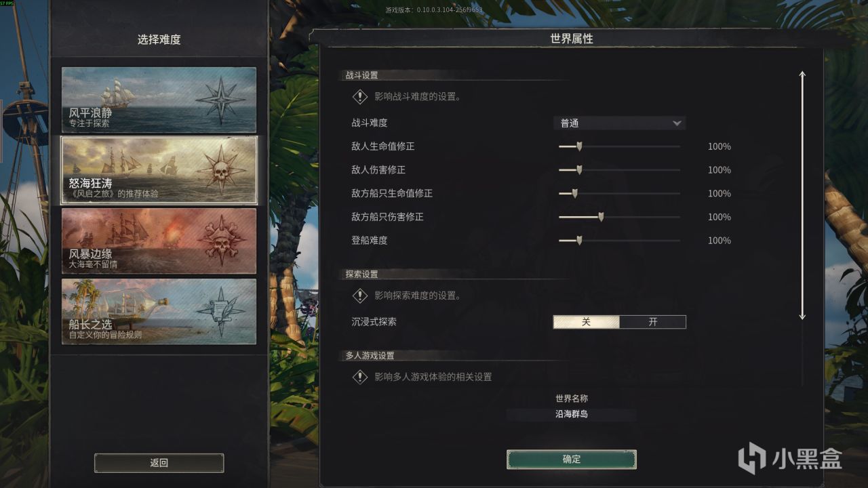Set 沉浸式探索 to 关
Viewport: 868px width, 488px height.
(587, 322)
